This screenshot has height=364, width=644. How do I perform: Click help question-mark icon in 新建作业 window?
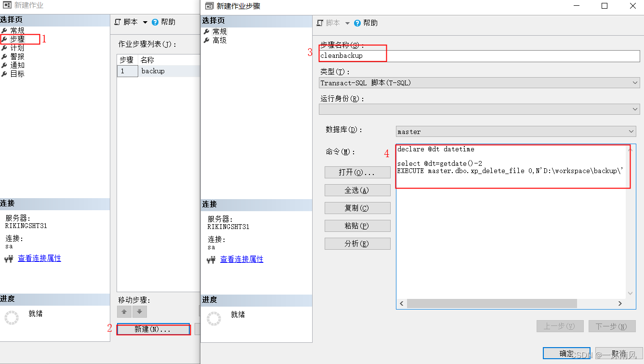(x=155, y=22)
